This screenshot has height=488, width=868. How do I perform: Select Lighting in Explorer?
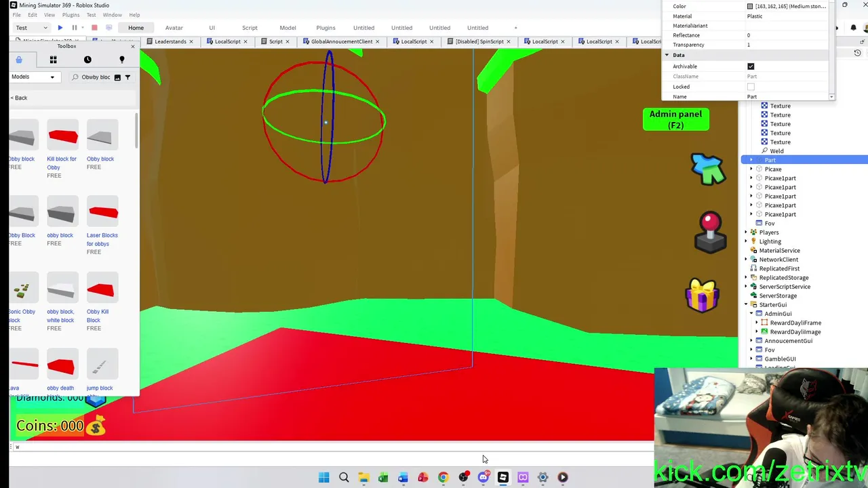point(770,241)
